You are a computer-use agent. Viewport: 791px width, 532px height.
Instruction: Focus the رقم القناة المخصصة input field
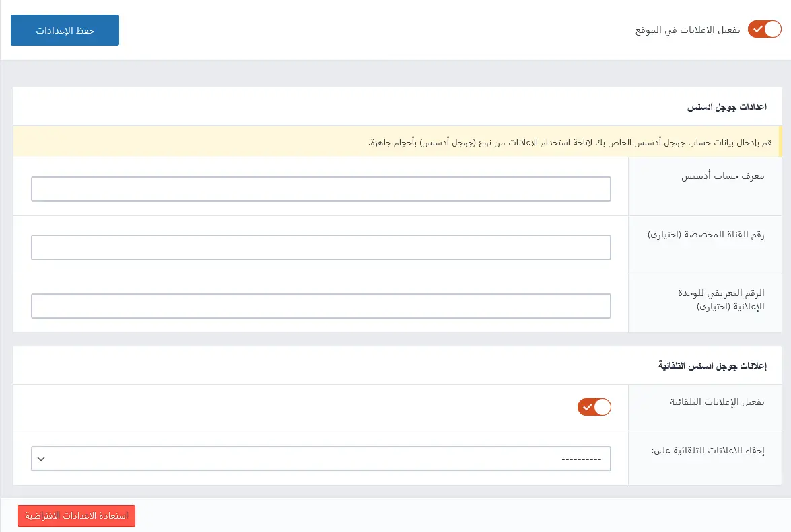(320, 248)
